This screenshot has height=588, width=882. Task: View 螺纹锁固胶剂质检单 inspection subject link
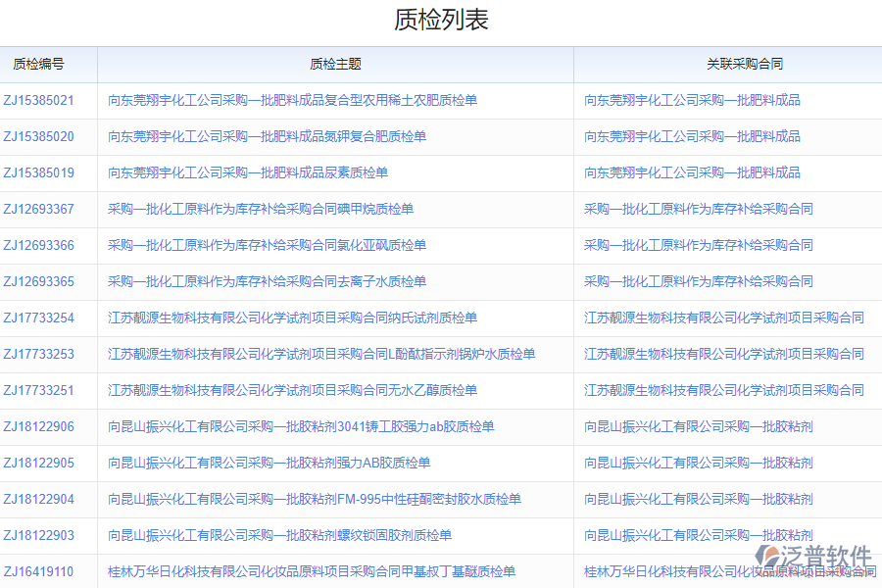[294, 535]
